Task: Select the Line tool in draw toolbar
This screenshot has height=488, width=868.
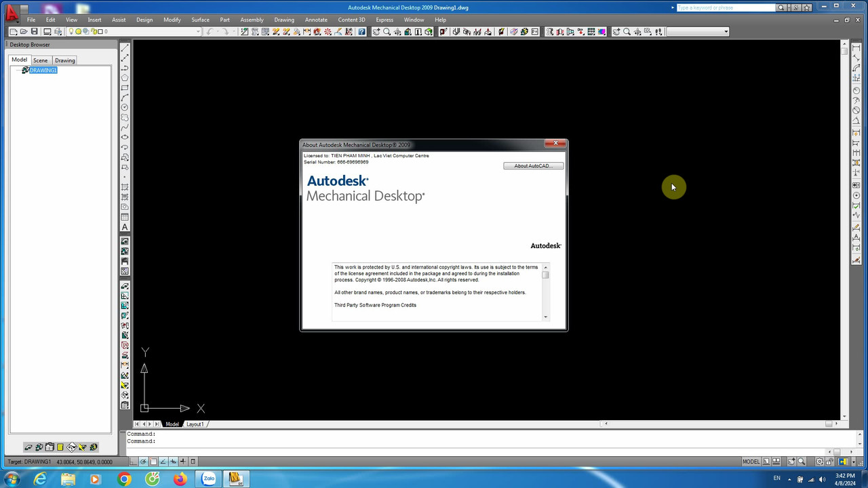Action: (x=125, y=48)
